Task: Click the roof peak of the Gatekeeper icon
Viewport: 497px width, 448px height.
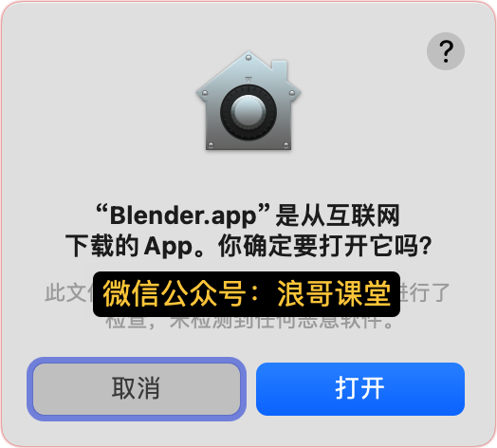Action: pyautogui.click(x=248, y=58)
